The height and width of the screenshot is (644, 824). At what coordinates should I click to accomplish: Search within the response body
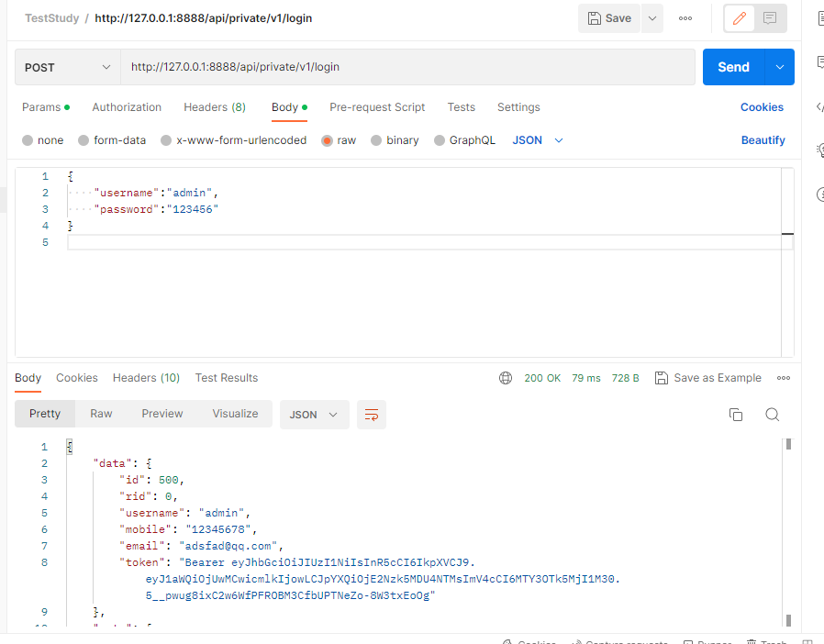[773, 415]
